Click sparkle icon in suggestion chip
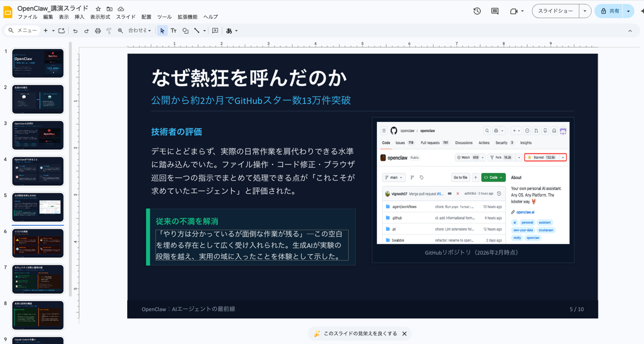Image resolution: width=644 pixels, height=344 pixels. (x=317, y=334)
